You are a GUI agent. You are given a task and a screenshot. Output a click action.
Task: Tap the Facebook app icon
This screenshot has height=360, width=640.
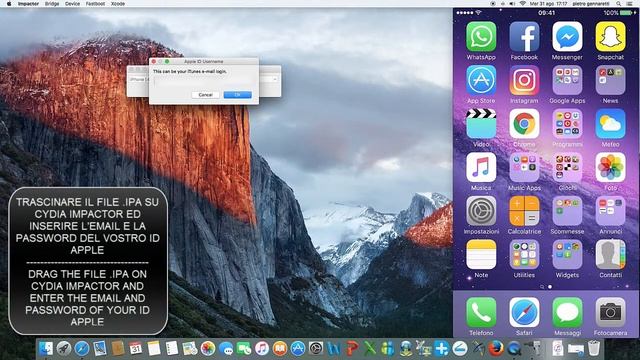tap(524, 37)
